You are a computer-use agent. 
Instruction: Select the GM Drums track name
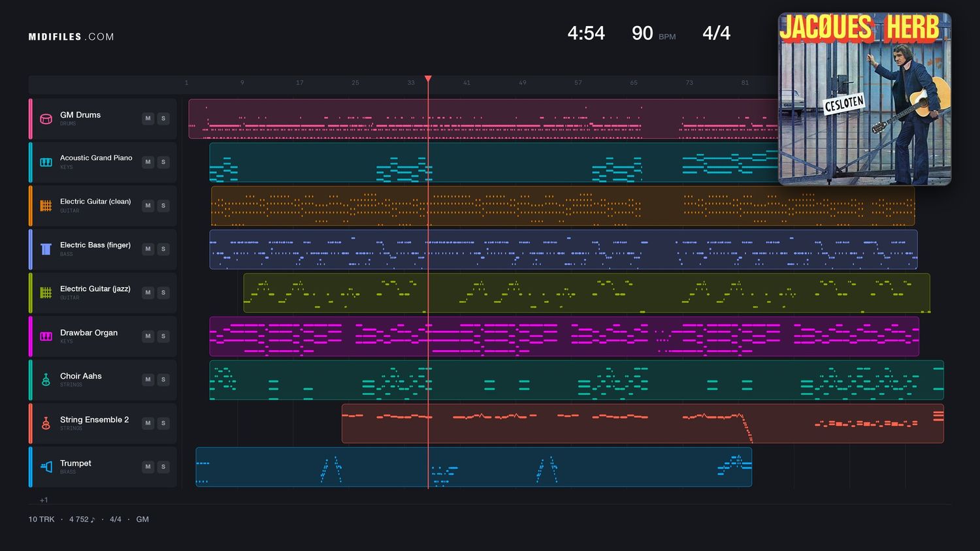80,115
